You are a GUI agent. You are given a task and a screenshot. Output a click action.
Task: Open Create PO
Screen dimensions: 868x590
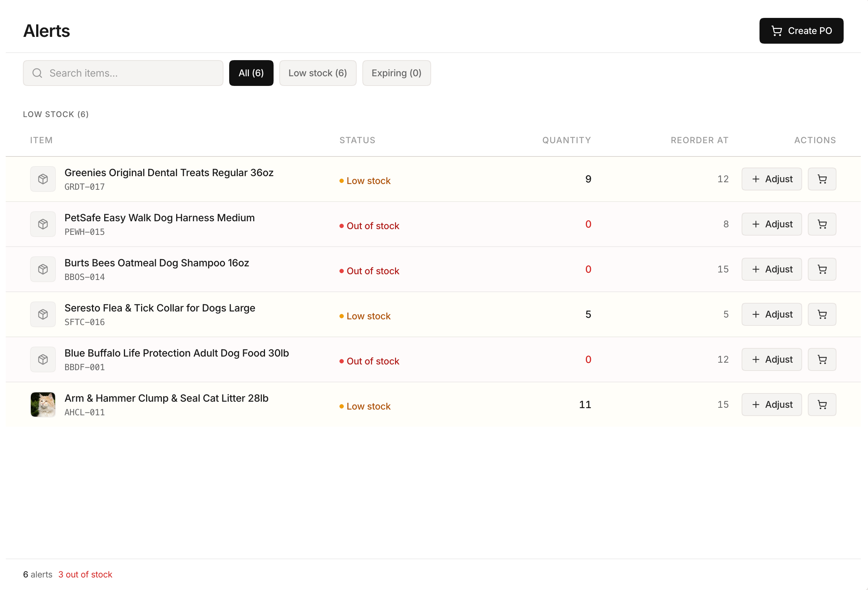(x=801, y=31)
